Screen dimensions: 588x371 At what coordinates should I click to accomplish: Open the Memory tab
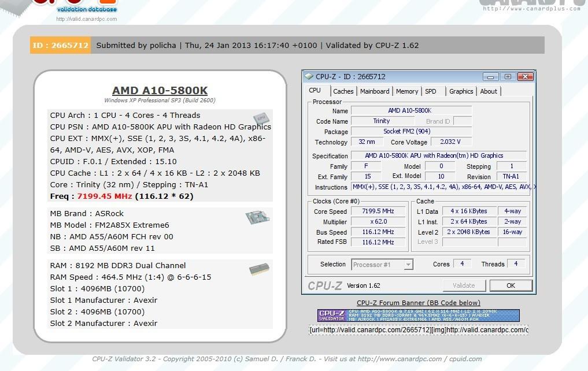pos(407,91)
